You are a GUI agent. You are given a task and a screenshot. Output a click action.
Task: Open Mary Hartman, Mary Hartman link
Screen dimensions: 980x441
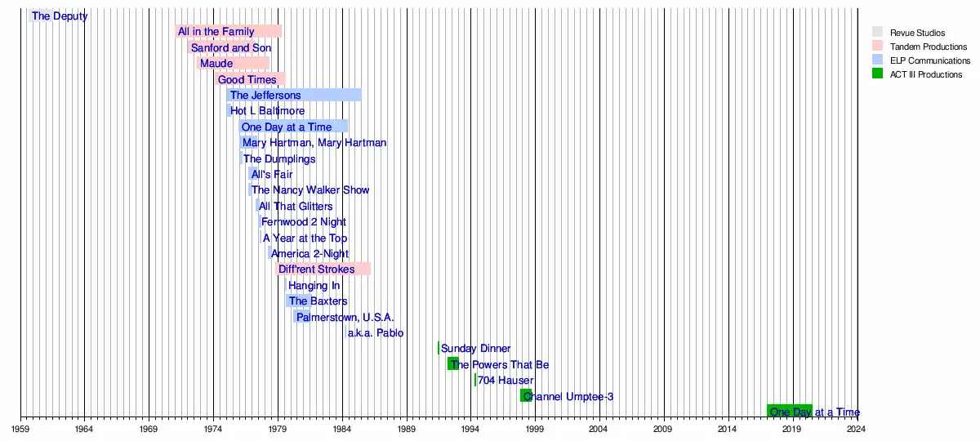(x=314, y=143)
